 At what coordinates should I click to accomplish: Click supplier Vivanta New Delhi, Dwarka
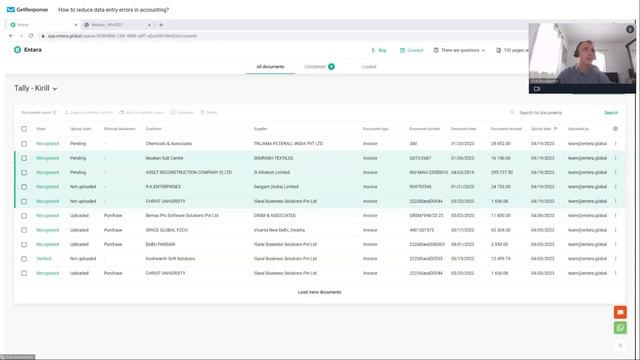point(279,230)
